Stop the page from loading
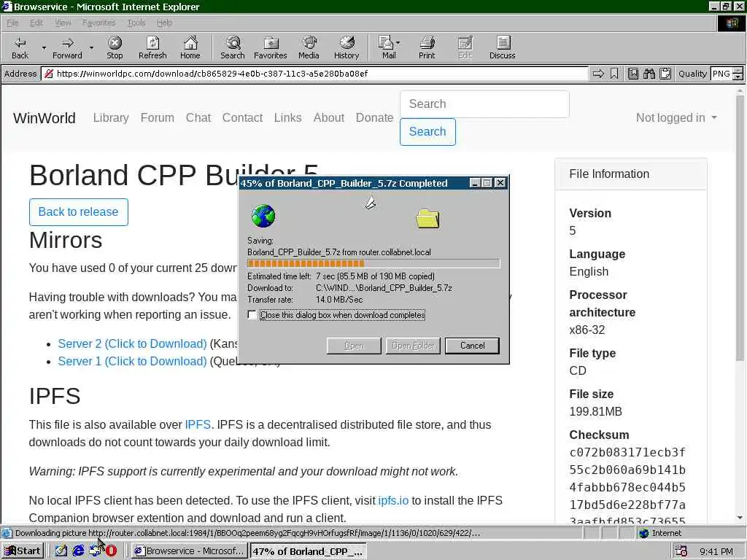Image resolution: width=747 pixels, height=560 pixels. [x=115, y=47]
